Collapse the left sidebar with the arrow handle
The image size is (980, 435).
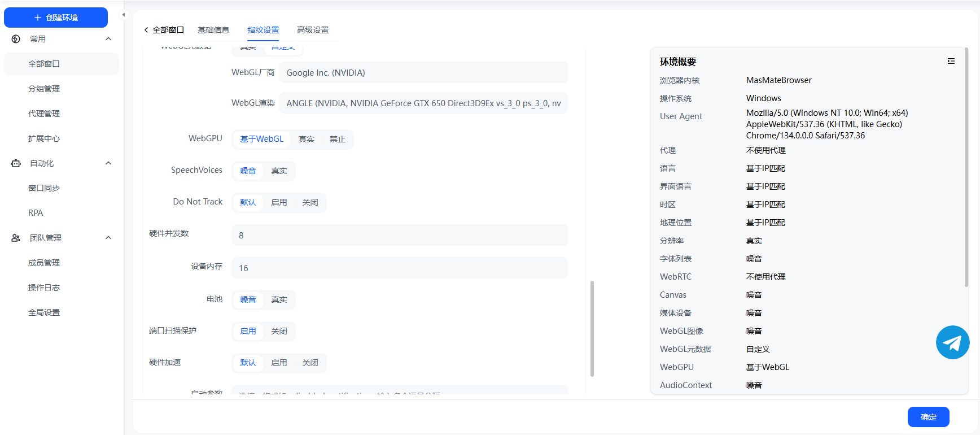[124, 15]
